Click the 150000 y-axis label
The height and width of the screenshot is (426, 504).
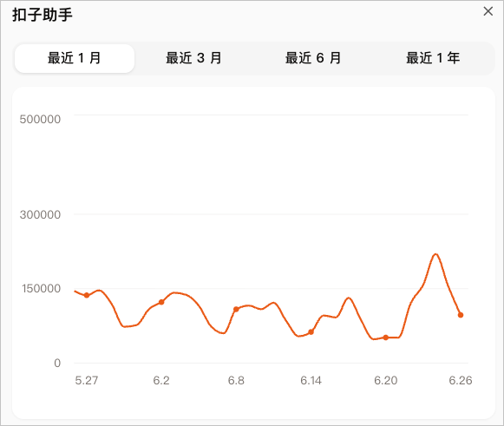(x=41, y=289)
